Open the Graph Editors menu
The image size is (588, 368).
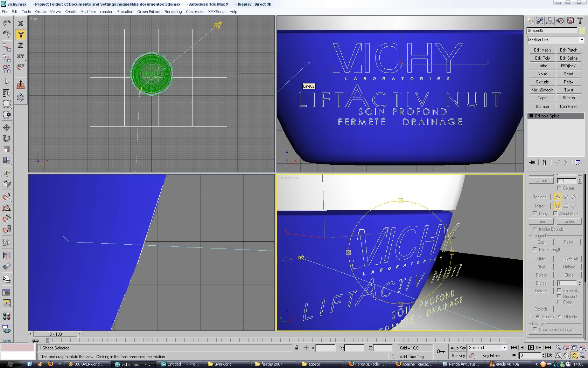(149, 12)
